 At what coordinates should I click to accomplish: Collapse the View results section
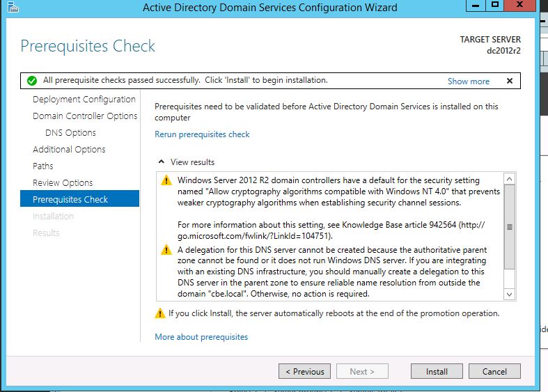click(x=161, y=162)
